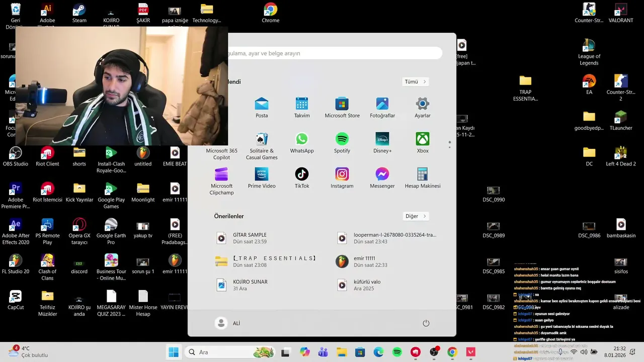Select VALORANT desktop shortcut

(x=621, y=13)
